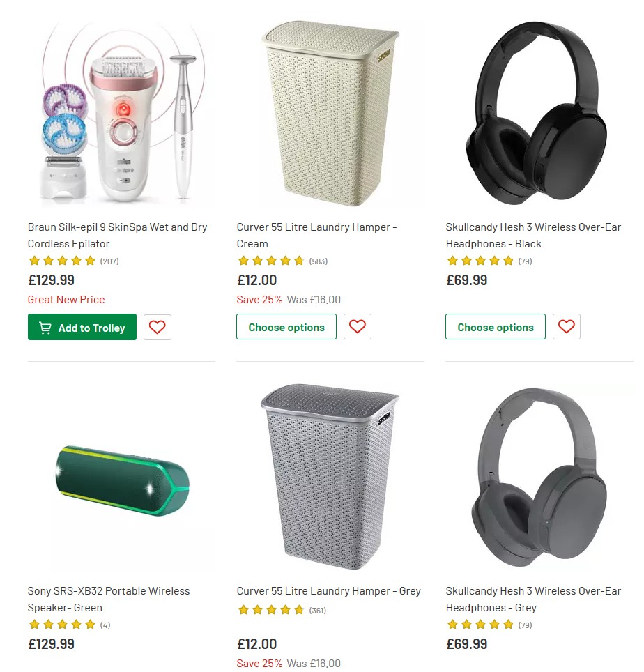Click the Great New Price label
This screenshot has width=644, height=672.
[x=66, y=299]
